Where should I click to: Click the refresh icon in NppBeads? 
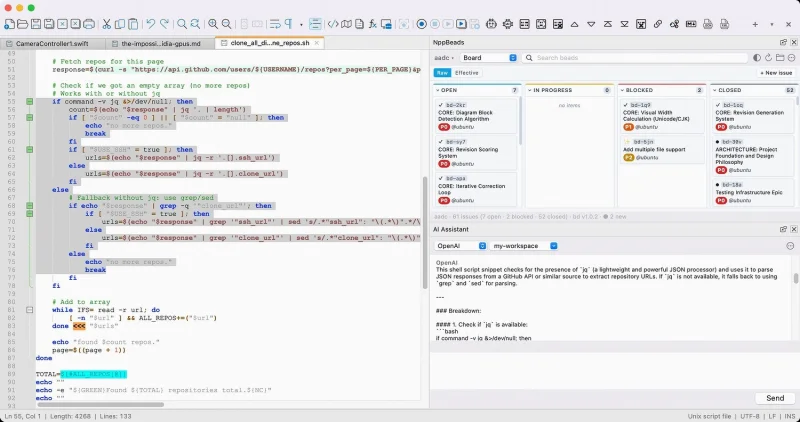(768, 58)
